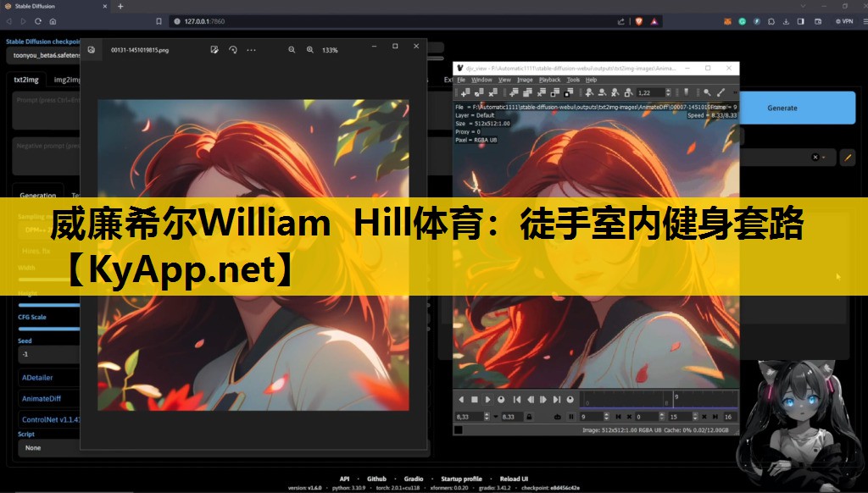Viewport: 868px width, 493px height.
Task: Step to next frame in djv_view
Action: [x=543, y=400]
